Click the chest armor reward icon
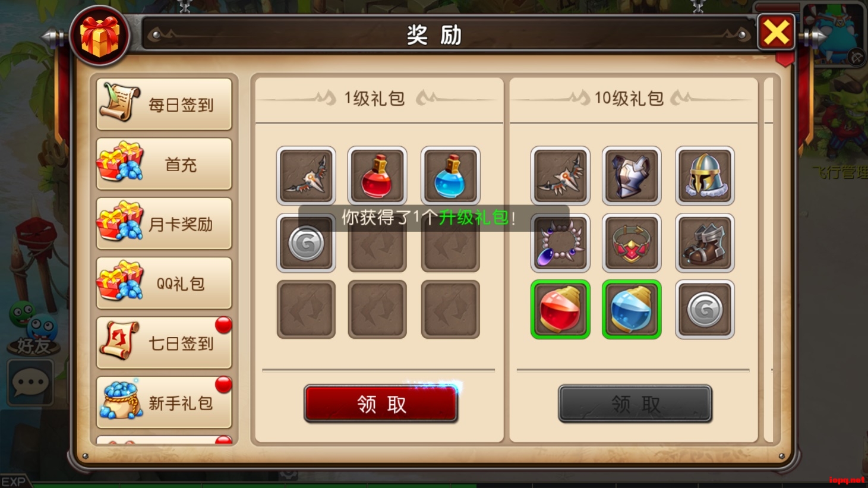 (632, 175)
